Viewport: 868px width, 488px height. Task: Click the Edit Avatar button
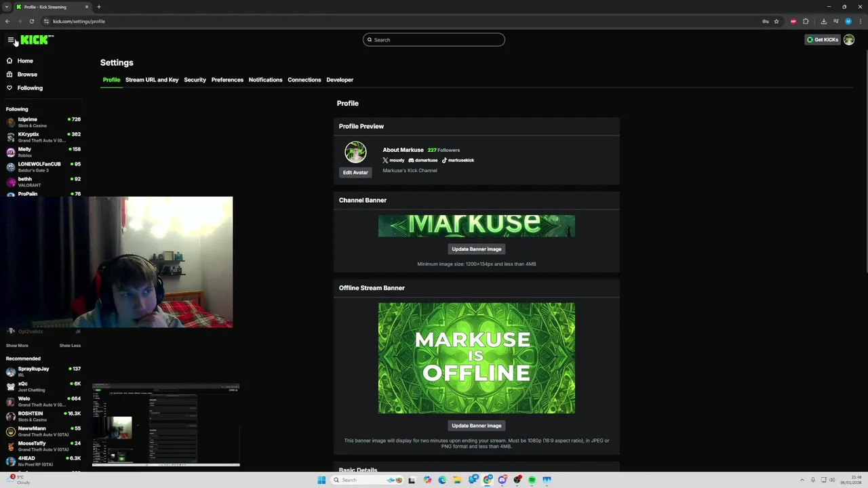(x=355, y=172)
